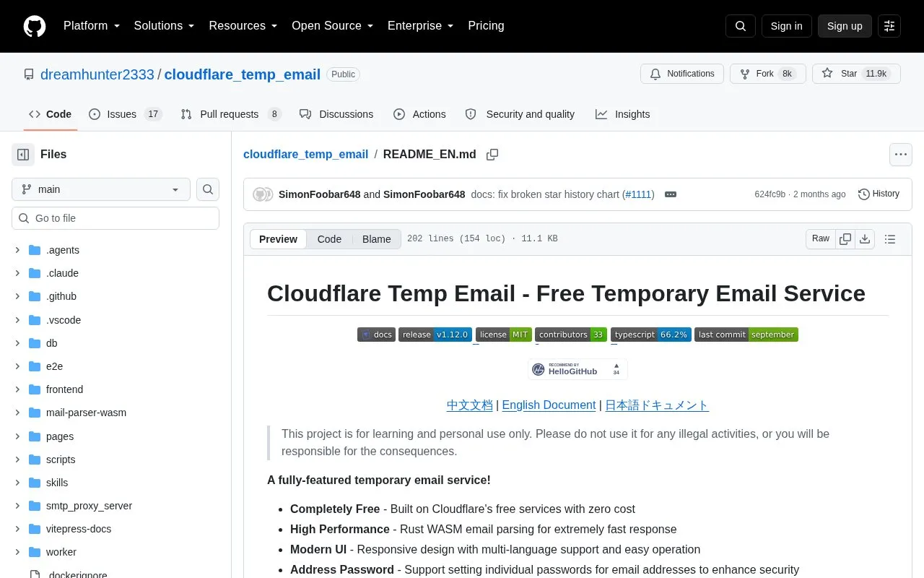Open the English Document link

pos(549,405)
